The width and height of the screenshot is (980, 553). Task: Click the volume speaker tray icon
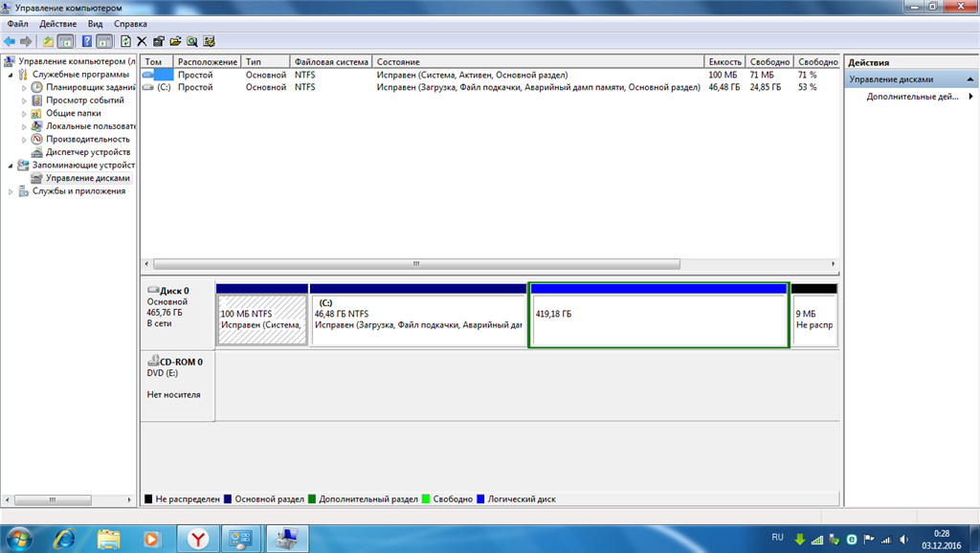click(x=903, y=540)
